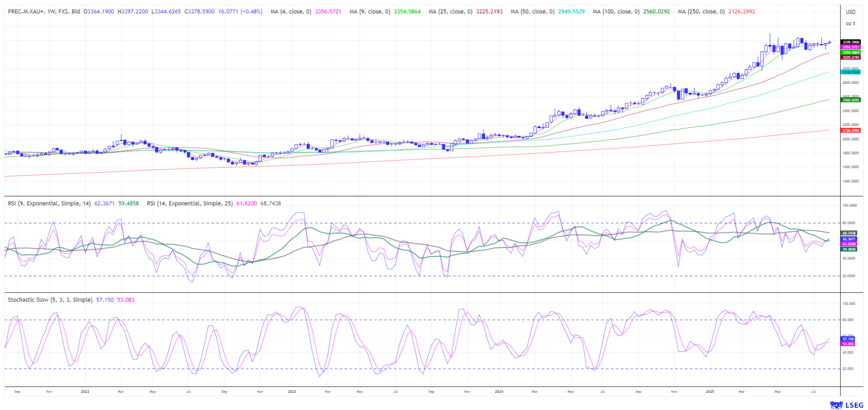Click the cyan 2949.5529 price axis tag
This screenshot has width=868, height=410.
[x=850, y=72]
